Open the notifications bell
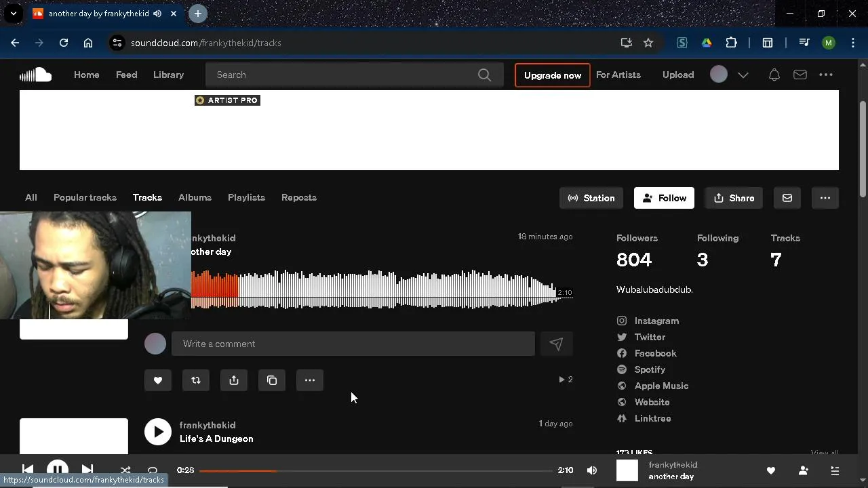 774,75
